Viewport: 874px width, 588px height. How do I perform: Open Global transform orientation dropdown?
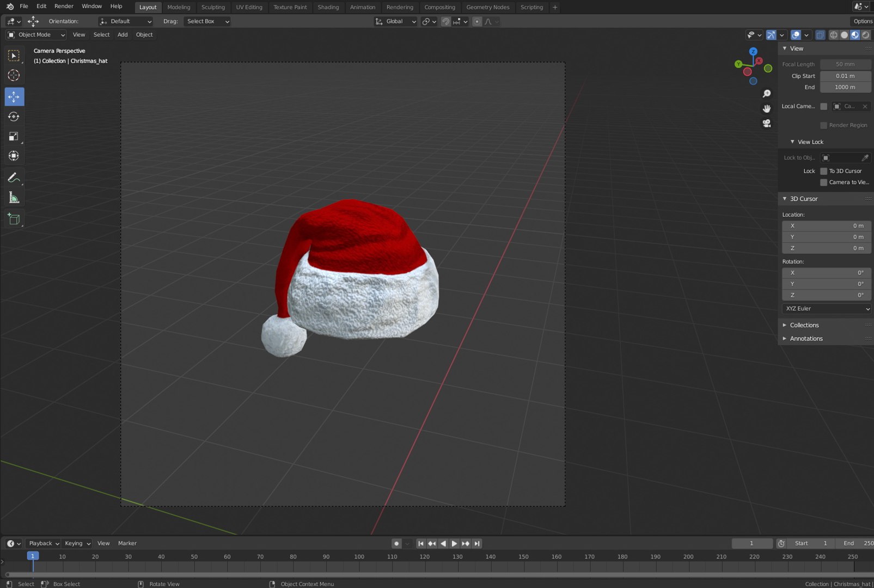click(x=395, y=21)
